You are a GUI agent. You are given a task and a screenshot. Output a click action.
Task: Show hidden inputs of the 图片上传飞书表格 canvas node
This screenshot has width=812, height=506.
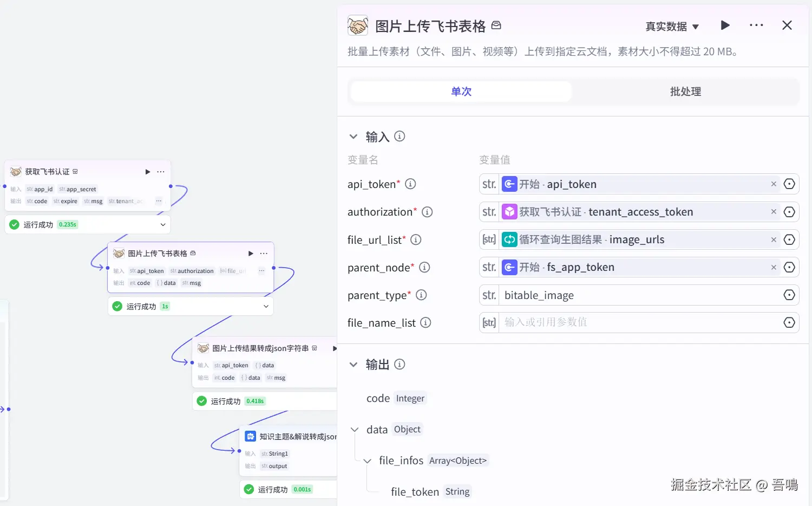261,271
